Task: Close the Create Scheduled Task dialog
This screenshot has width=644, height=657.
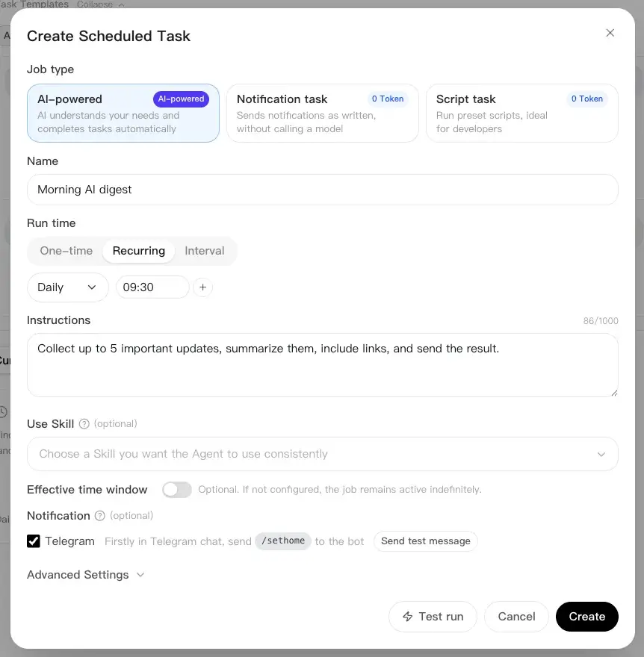Action: click(x=610, y=33)
